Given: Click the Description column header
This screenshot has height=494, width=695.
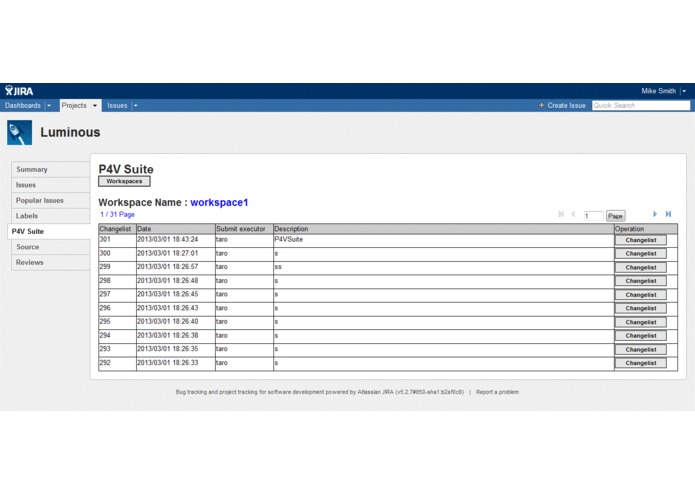Looking at the screenshot, I should pos(444,229).
